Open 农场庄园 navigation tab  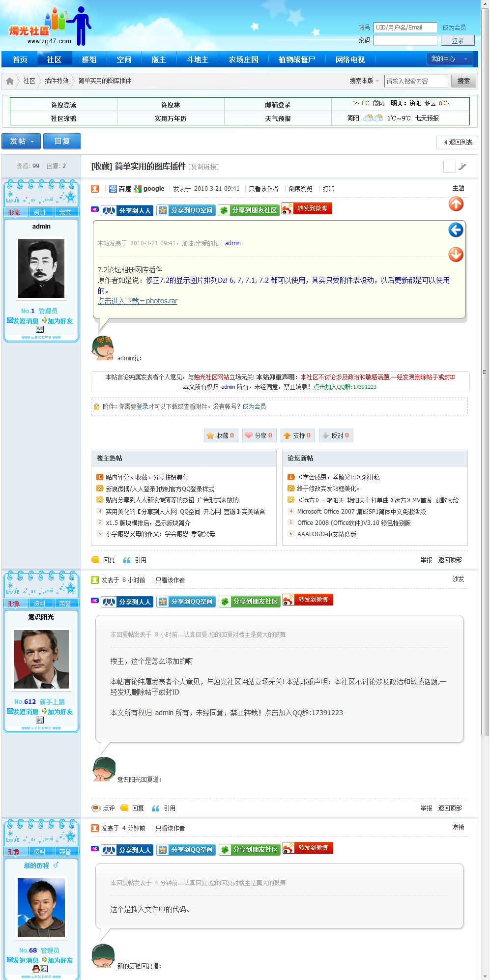coord(244,59)
